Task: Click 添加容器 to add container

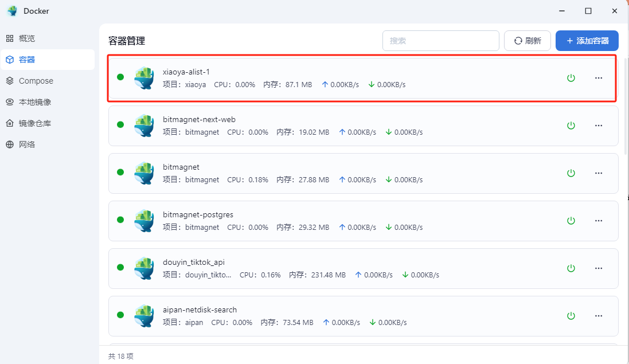Action: point(587,41)
